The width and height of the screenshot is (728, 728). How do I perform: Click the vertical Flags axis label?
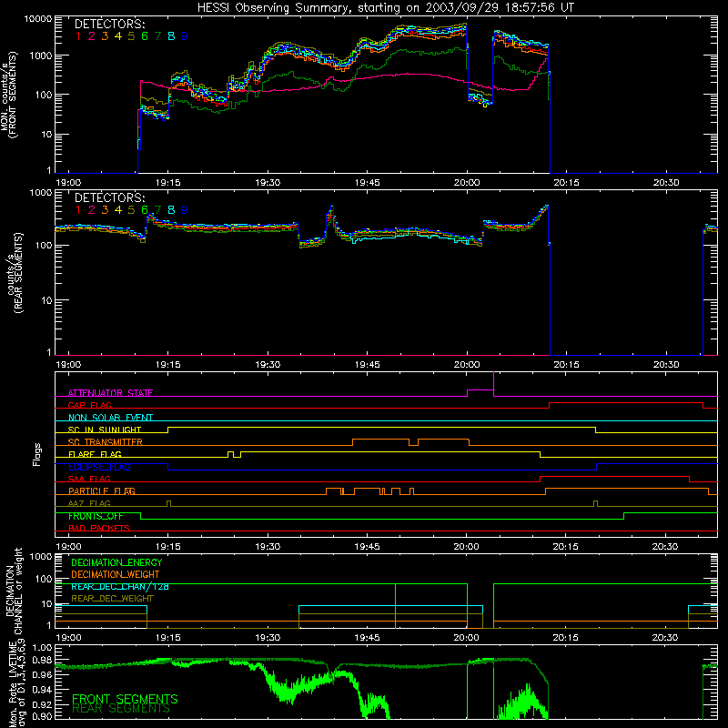click(37, 454)
